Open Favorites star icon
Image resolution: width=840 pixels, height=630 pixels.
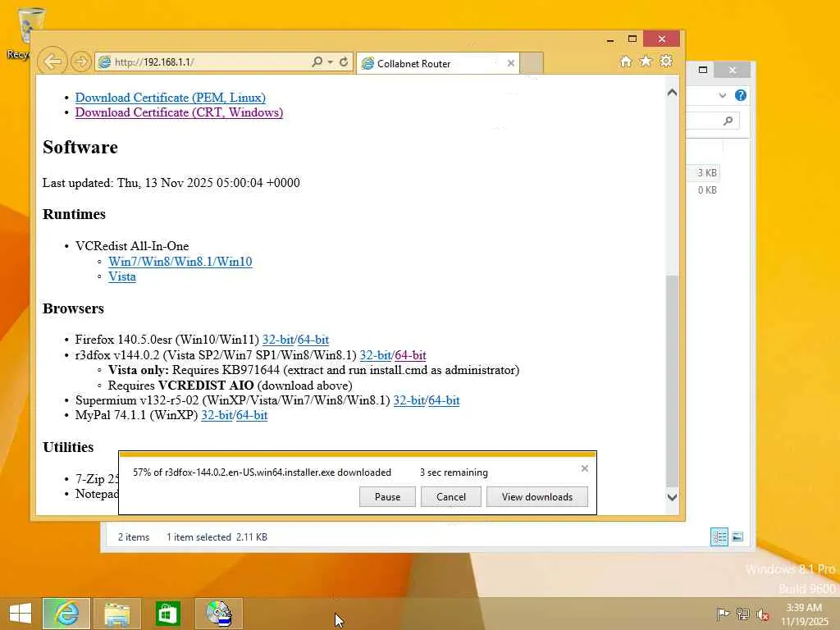646,61
